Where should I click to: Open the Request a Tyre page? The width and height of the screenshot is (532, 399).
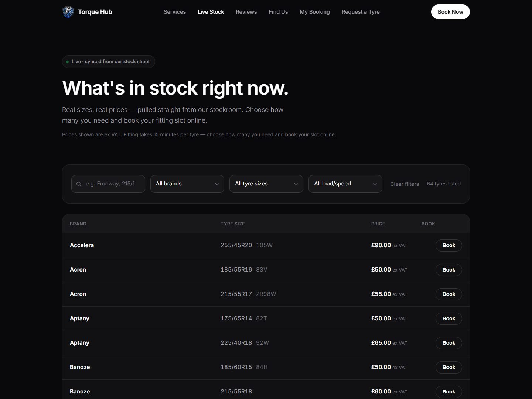tap(361, 12)
